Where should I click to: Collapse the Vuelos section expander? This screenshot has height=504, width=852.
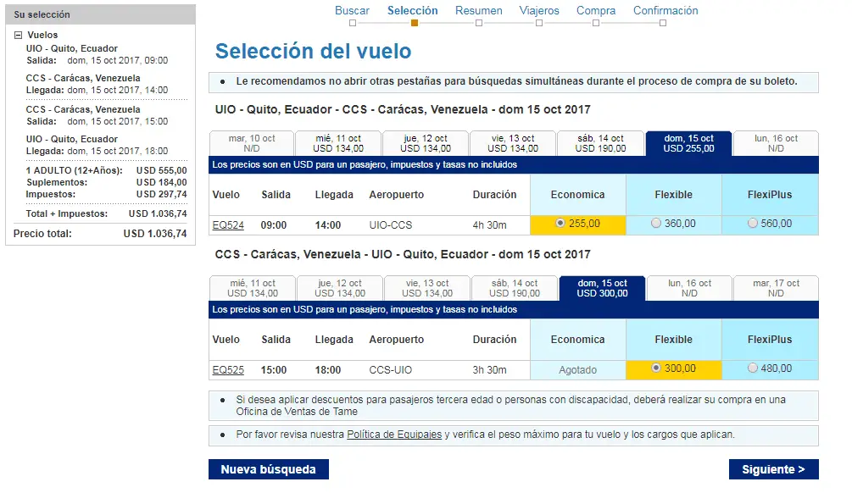(x=18, y=35)
